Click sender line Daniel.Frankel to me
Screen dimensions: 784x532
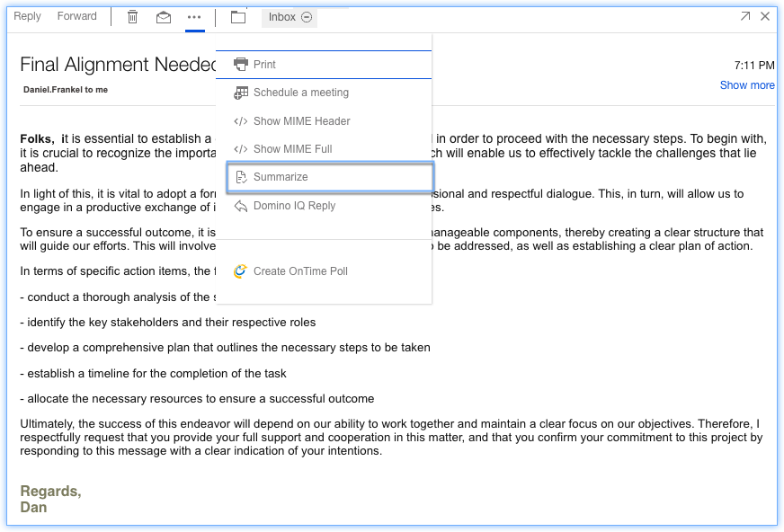coord(66,90)
